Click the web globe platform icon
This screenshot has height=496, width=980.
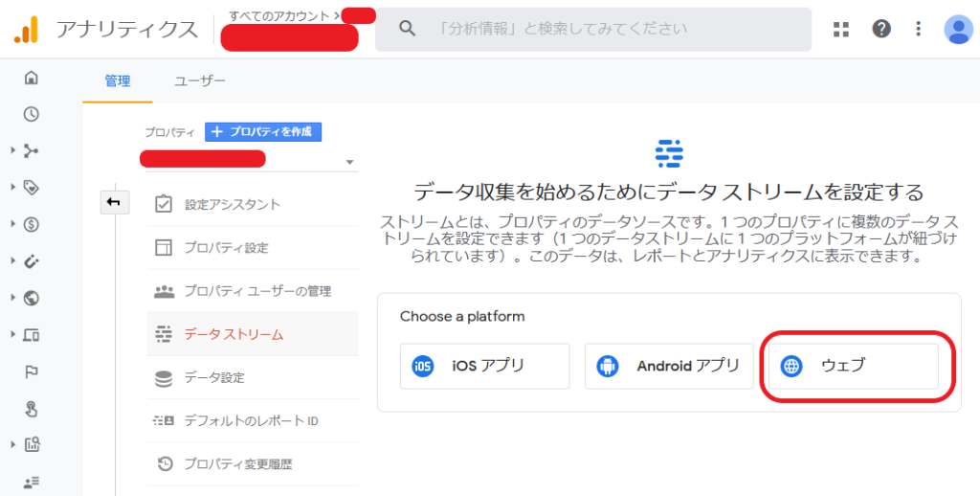791,366
